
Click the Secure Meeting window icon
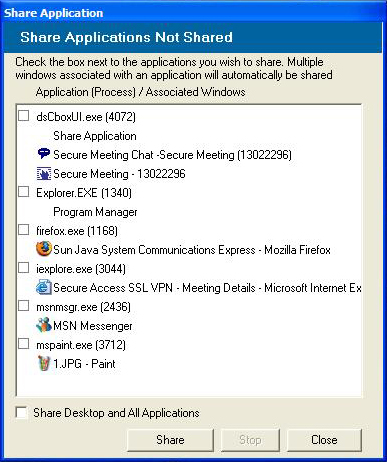[44, 174]
